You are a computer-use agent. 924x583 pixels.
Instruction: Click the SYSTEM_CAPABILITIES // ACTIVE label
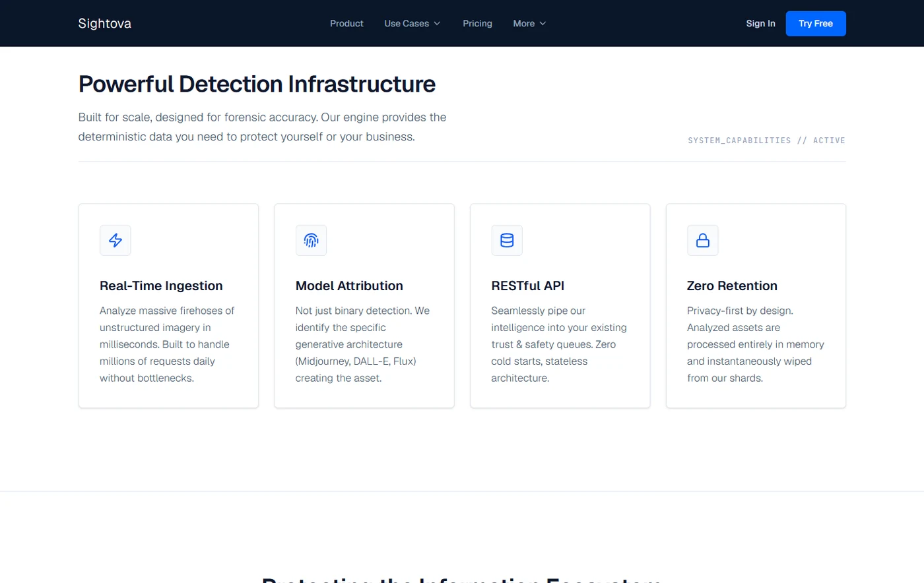pos(766,140)
